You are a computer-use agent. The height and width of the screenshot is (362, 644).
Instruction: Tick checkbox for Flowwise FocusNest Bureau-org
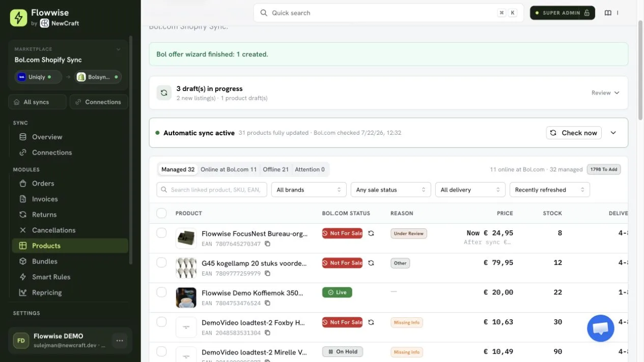(x=161, y=233)
